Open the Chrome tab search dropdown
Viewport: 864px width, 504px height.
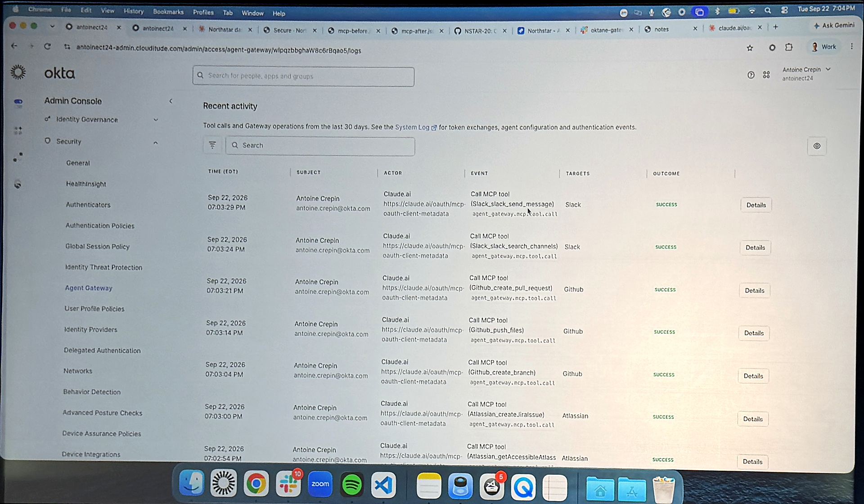(52, 26)
